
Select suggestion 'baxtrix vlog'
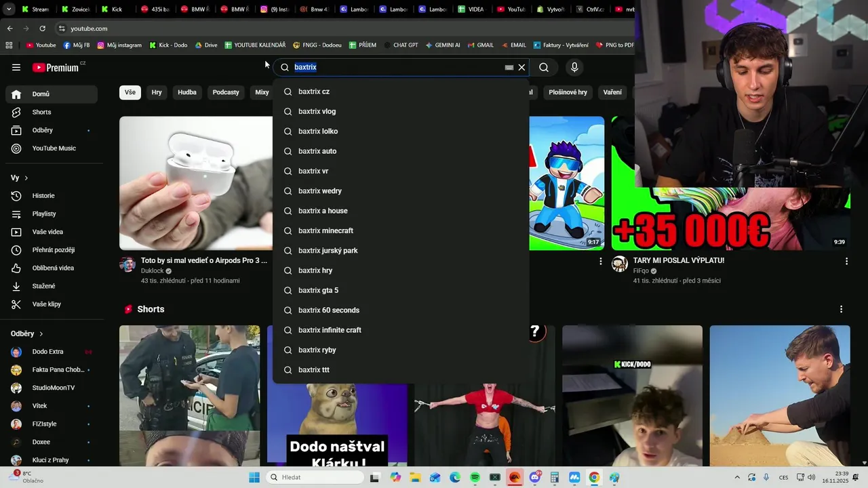[401, 111]
